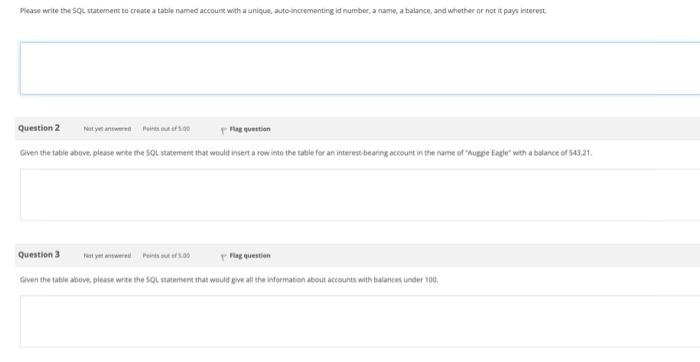Viewport: 700px width, 362px height.
Task: Click 'Not yet answered' status for Question 3
Action: tap(107, 256)
